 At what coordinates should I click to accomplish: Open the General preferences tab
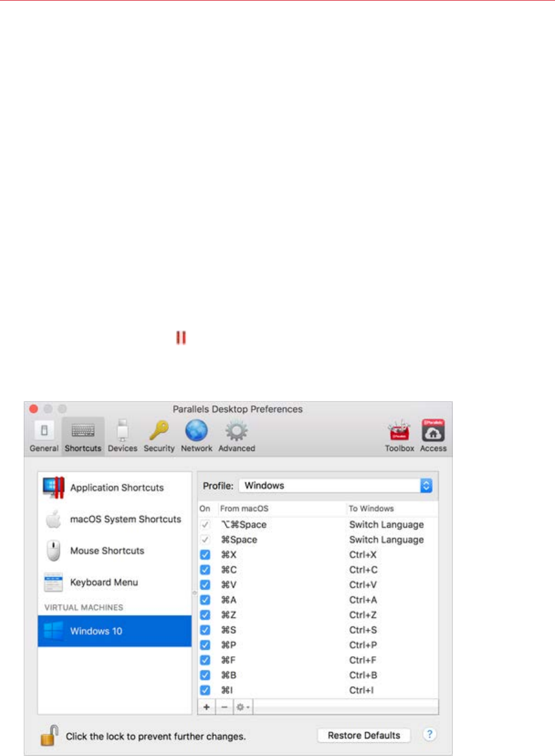tap(44, 436)
